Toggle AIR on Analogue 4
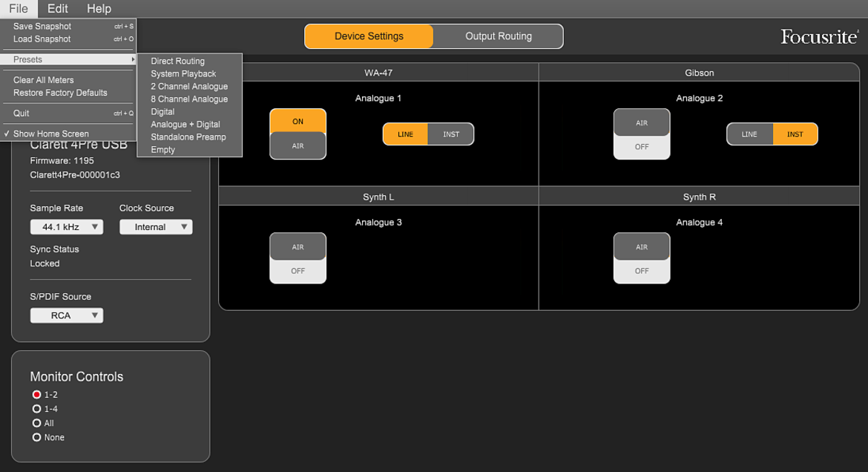The width and height of the screenshot is (868, 472). (642, 258)
